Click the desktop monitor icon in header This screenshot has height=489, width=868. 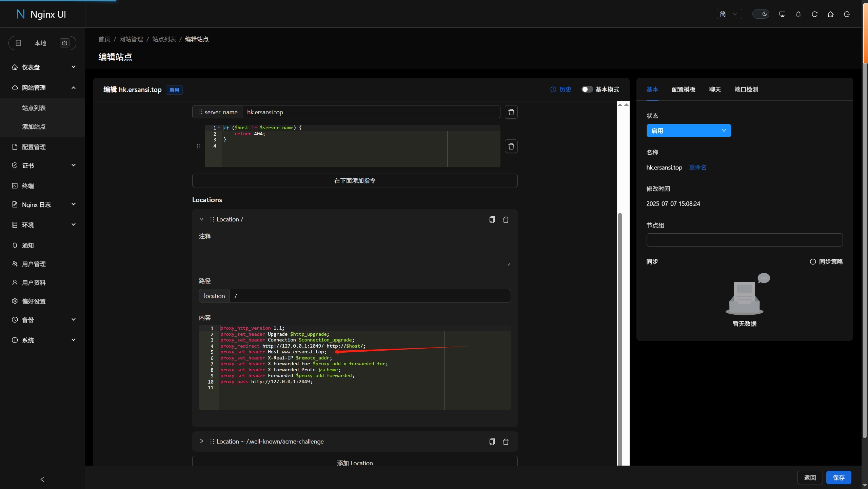point(782,14)
